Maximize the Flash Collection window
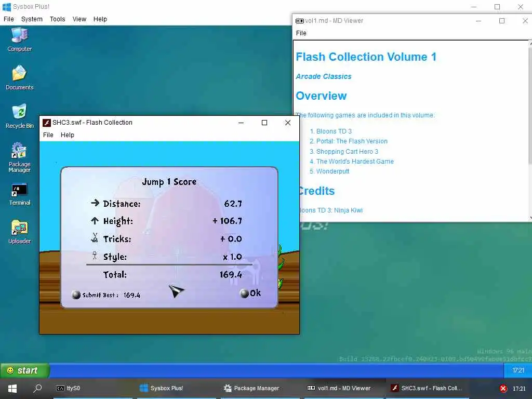The height and width of the screenshot is (399, 532). click(x=264, y=123)
